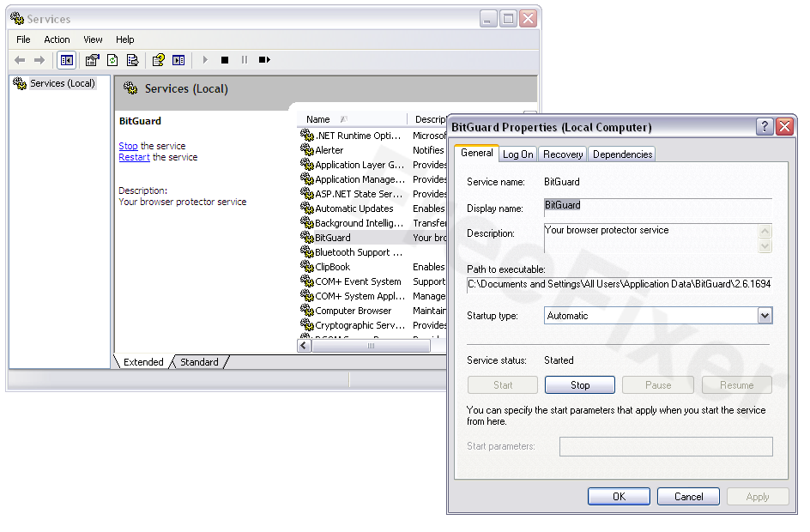810x532 pixels.
Task: Click the gear icon beside Automatic Updates
Action: click(307, 209)
